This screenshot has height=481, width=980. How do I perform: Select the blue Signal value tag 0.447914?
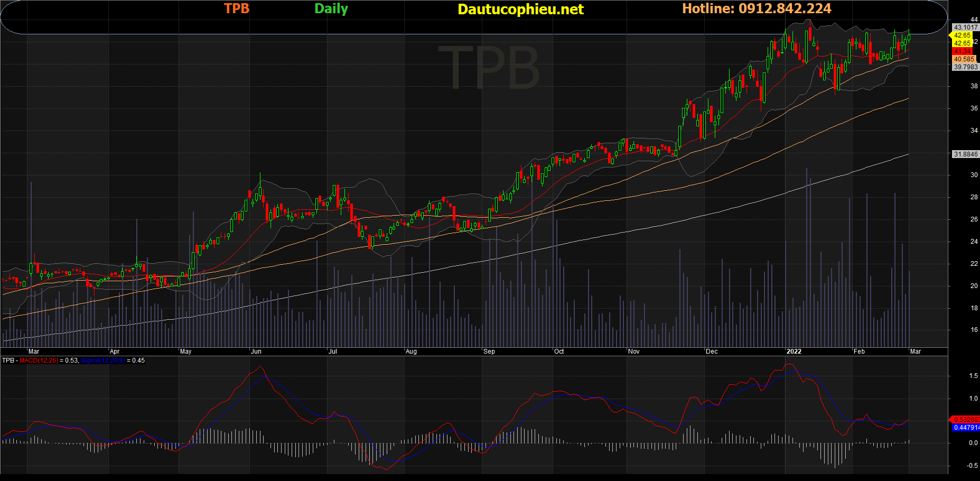click(x=966, y=428)
